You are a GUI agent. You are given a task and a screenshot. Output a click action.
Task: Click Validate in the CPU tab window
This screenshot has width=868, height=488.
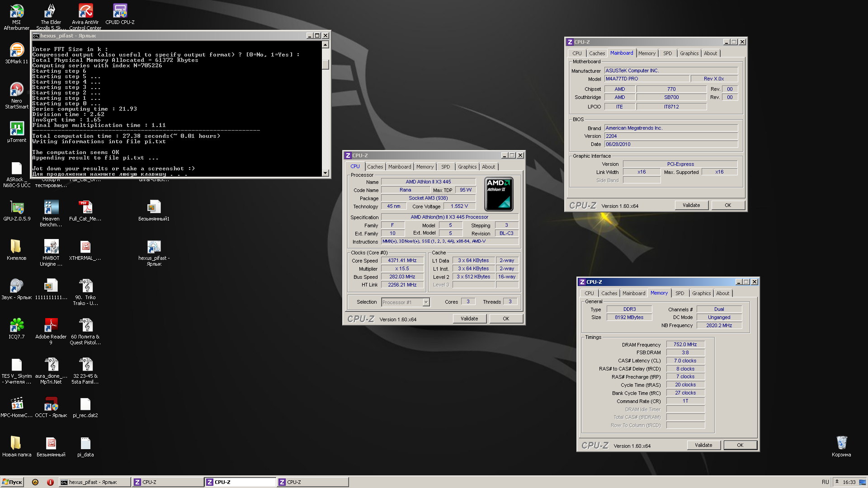(469, 319)
